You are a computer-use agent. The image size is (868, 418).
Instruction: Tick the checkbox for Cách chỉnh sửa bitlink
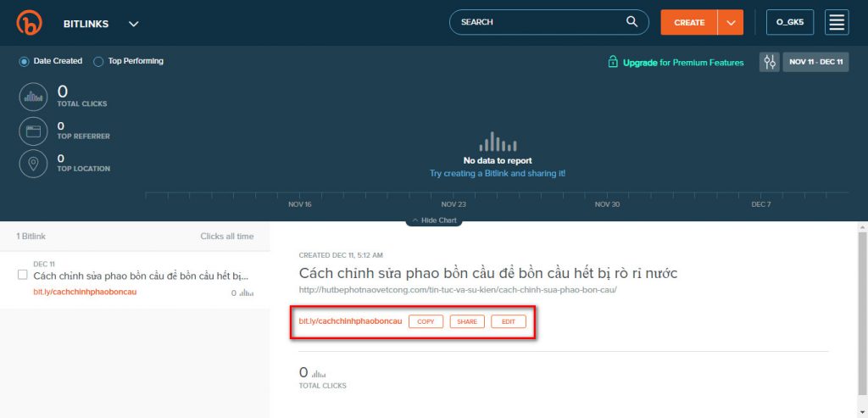pyautogui.click(x=23, y=275)
